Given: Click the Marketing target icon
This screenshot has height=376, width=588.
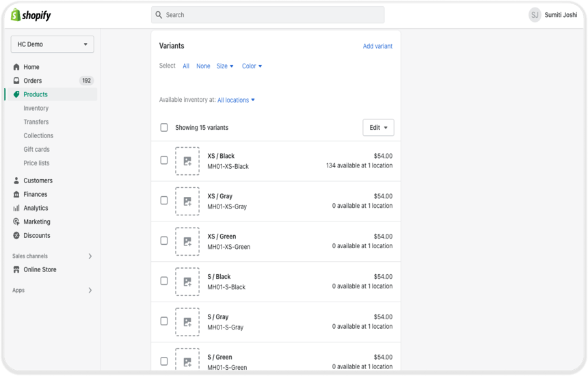Looking at the screenshot, I should [16, 221].
